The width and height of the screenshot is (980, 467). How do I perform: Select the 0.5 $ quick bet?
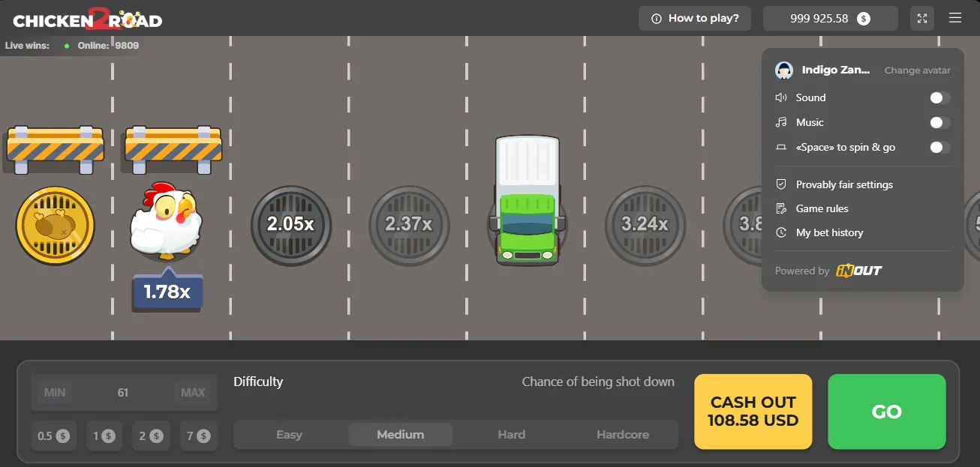click(x=53, y=436)
